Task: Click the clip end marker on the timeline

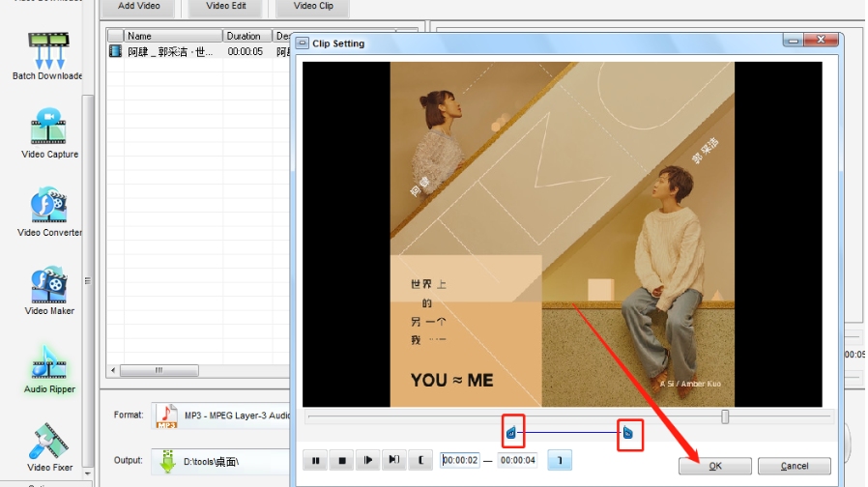Action: tap(627, 432)
